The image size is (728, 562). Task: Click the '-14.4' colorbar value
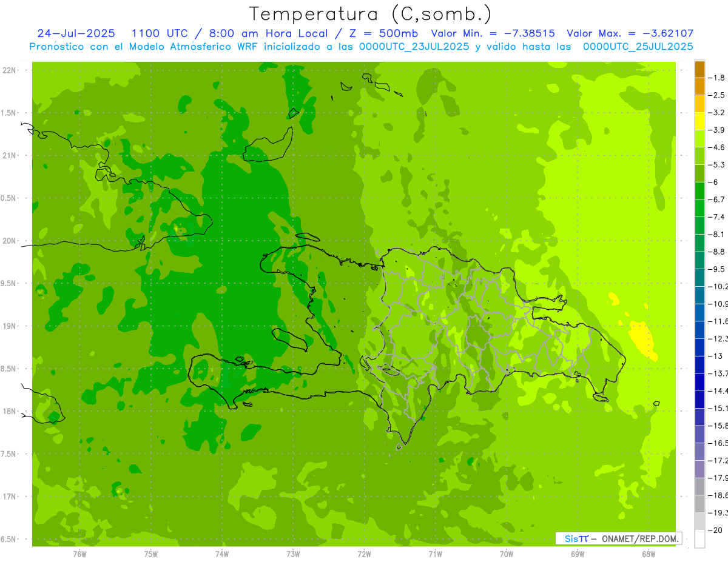tap(718, 390)
